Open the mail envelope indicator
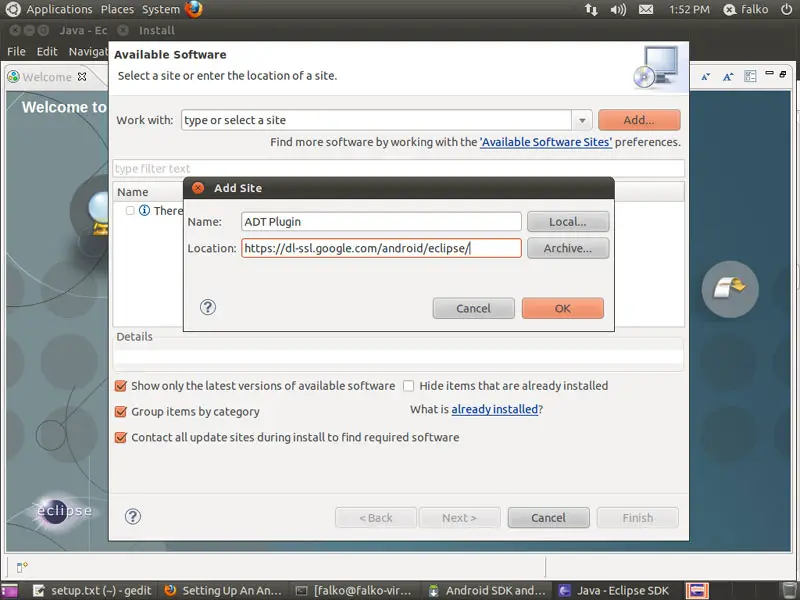Image resolution: width=800 pixels, height=600 pixels. point(646,9)
